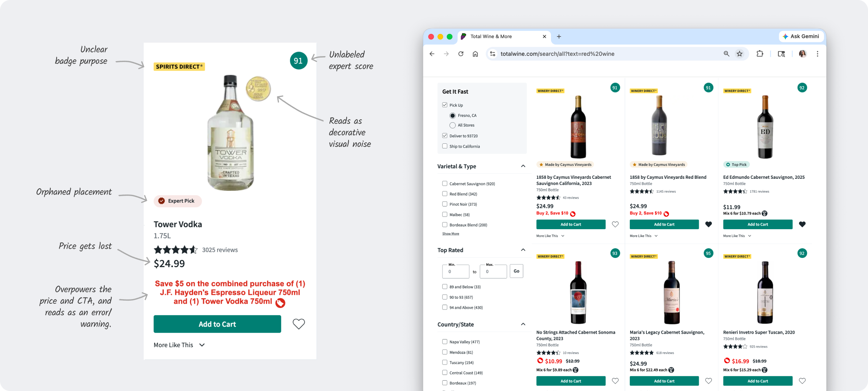Screen dimensions: 868x391
Task: Unfavorite 1858 Caymus Red Blend heart
Action: point(709,225)
